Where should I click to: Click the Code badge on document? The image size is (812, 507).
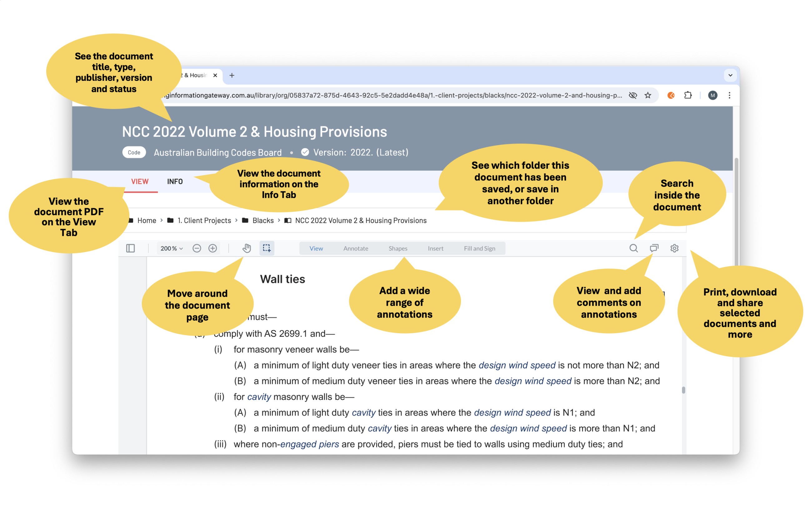(131, 153)
